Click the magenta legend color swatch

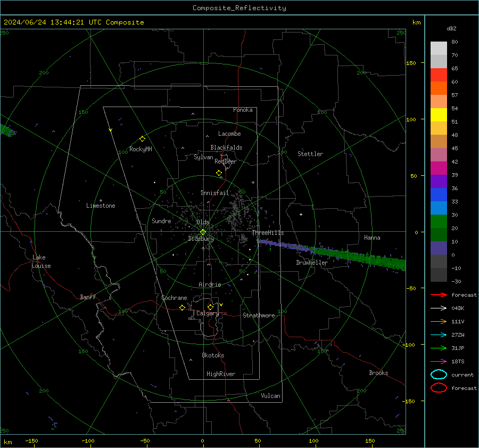click(439, 168)
